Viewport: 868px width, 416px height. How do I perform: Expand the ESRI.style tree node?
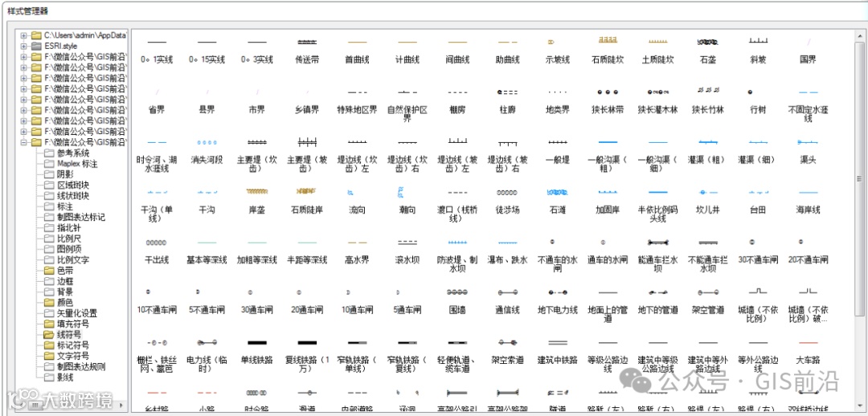point(23,46)
